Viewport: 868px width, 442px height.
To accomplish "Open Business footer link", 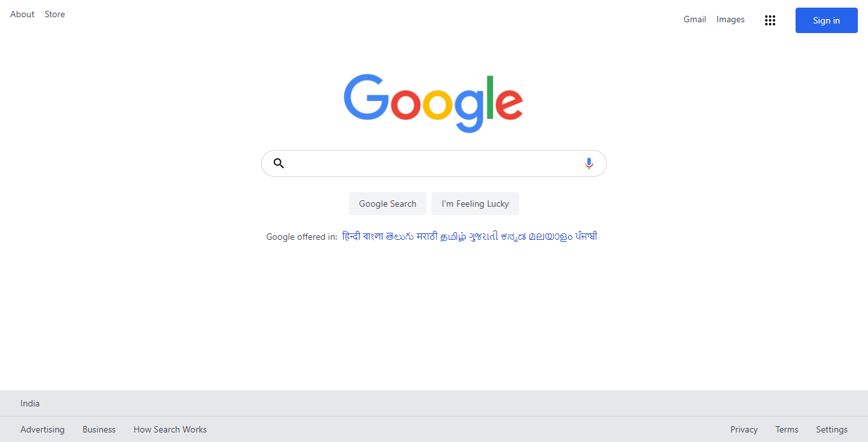I will 99,429.
